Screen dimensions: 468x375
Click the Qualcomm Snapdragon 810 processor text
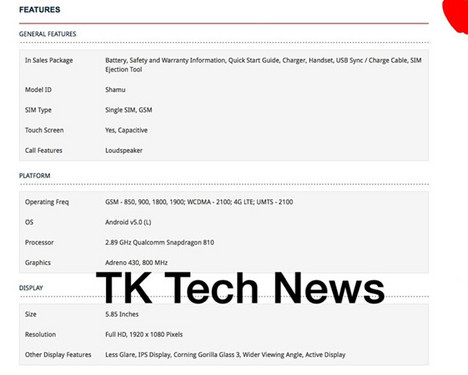pyautogui.click(x=173, y=243)
